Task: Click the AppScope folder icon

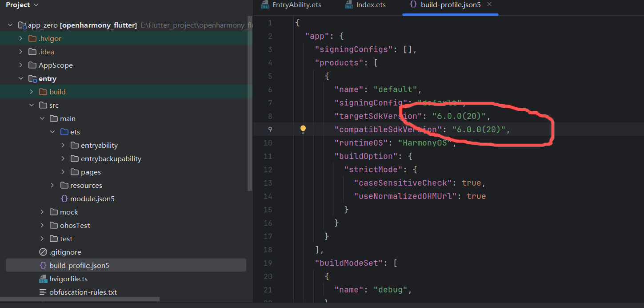Action: (32, 65)
